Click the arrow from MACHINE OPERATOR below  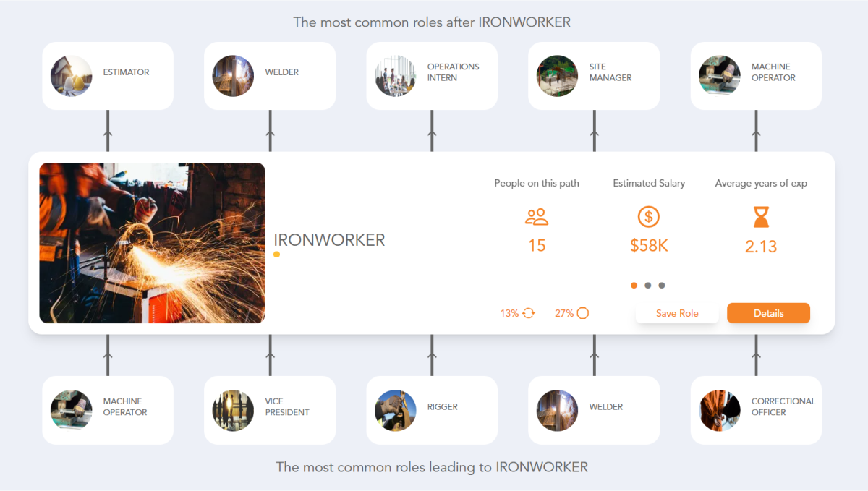tap(108, 354)
